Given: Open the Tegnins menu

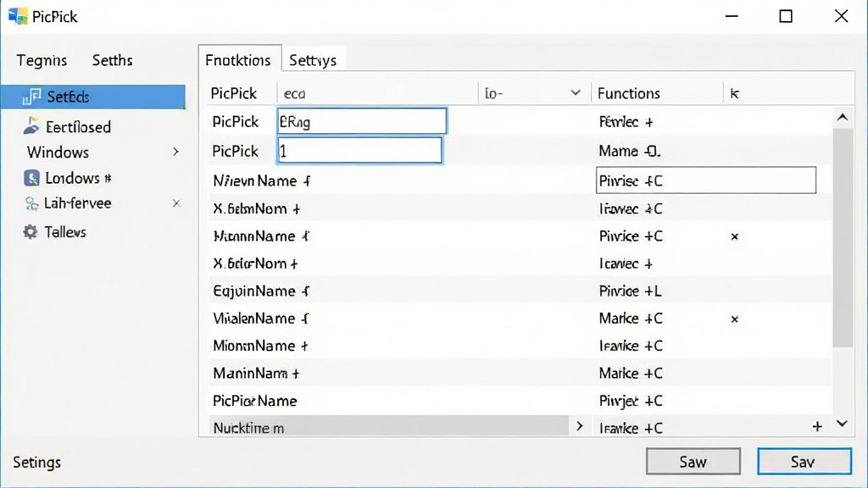Looking at the screenshot, I should coord(42,60).
